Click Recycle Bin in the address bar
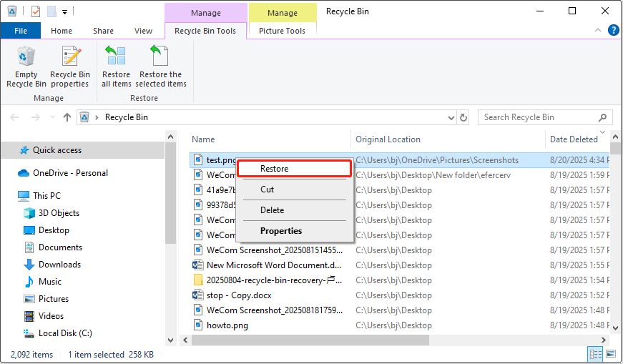The height and width of the screenshot is (364, 623). tap(127, 117)
